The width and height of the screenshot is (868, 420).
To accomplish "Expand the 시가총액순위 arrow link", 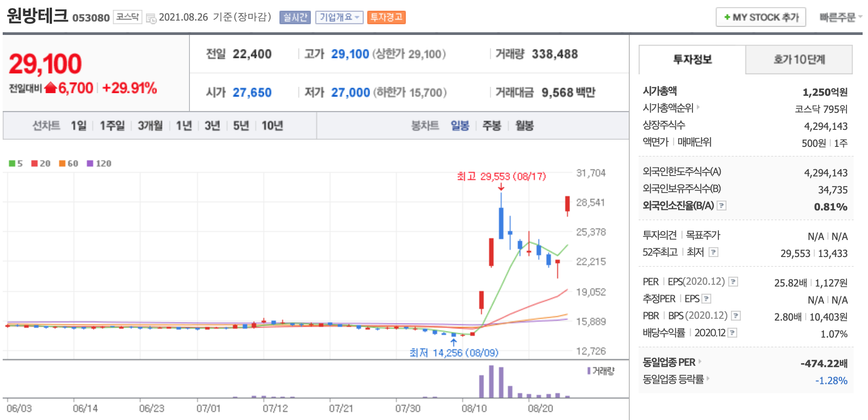I will click(698, 107).
